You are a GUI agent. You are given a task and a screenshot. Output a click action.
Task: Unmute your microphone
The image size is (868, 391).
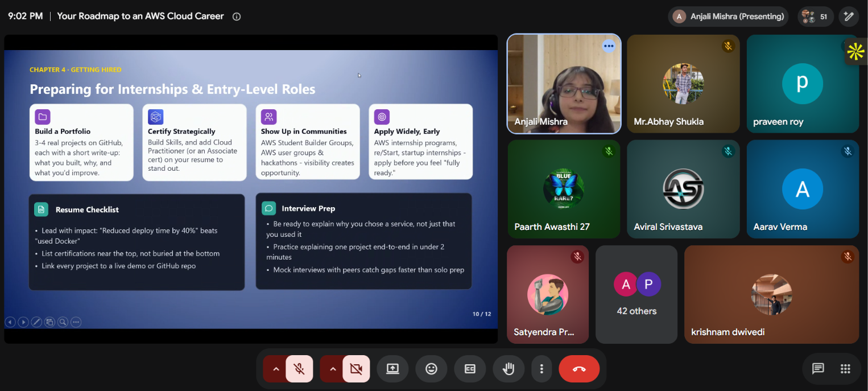[299, 369]
